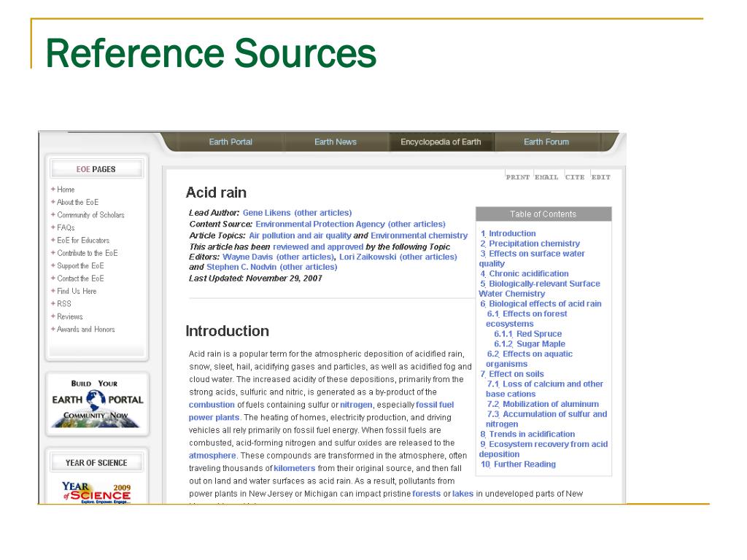Jump to 6.2 Effects on aquatic organisms
The height and width of the screenshot is (560, 747).
coord(530,359)
